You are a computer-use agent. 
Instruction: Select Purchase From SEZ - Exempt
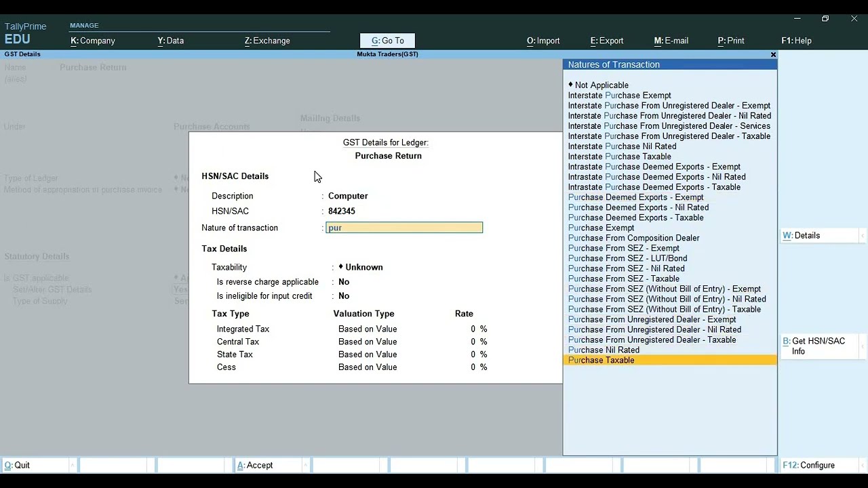click(x=670, y=248)
